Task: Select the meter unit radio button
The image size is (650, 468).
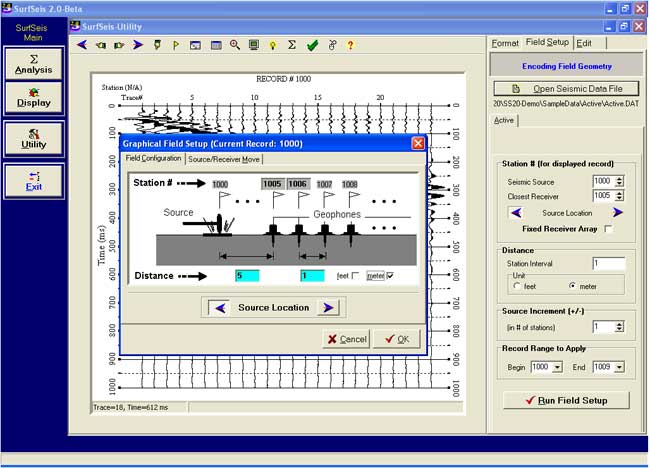Action: 572,286
